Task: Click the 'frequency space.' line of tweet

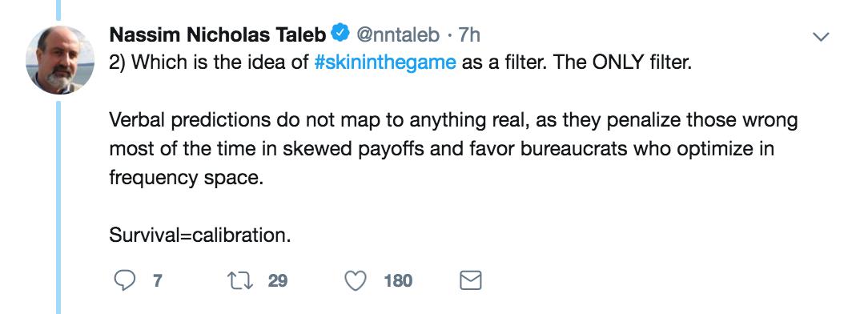Action: pyautogui.click(x=186, y=179)
